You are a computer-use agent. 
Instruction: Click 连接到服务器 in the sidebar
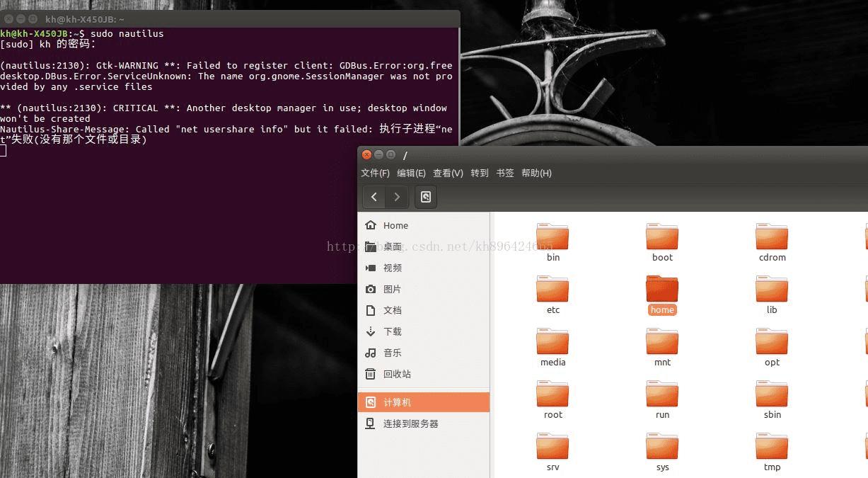coord(424,423)
